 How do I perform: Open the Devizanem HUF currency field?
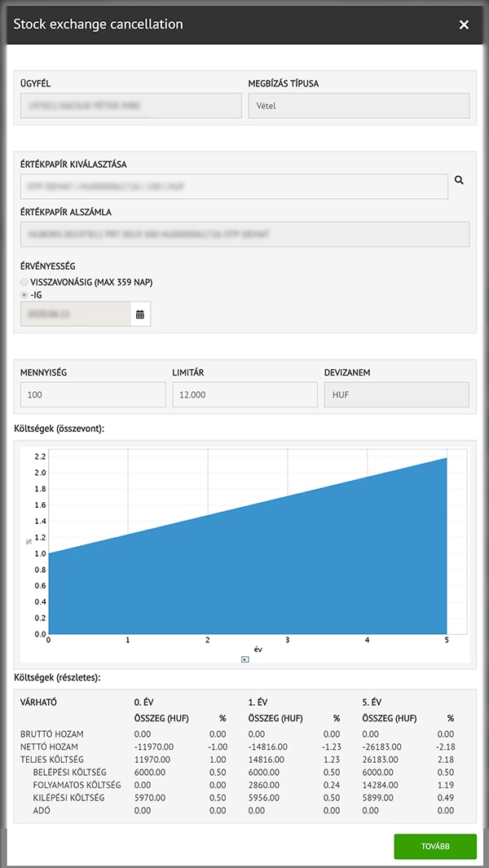coord(396,395)
